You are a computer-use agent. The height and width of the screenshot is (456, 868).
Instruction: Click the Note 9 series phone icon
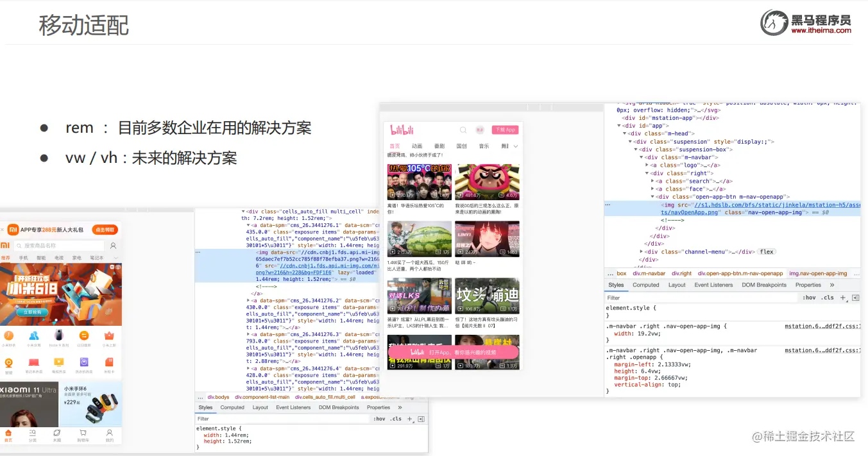58,335
